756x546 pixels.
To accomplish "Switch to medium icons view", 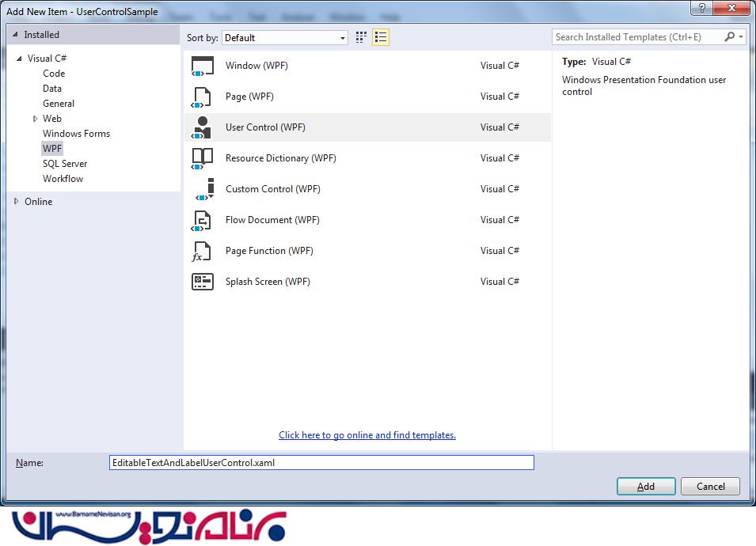I will pos(362,37).
